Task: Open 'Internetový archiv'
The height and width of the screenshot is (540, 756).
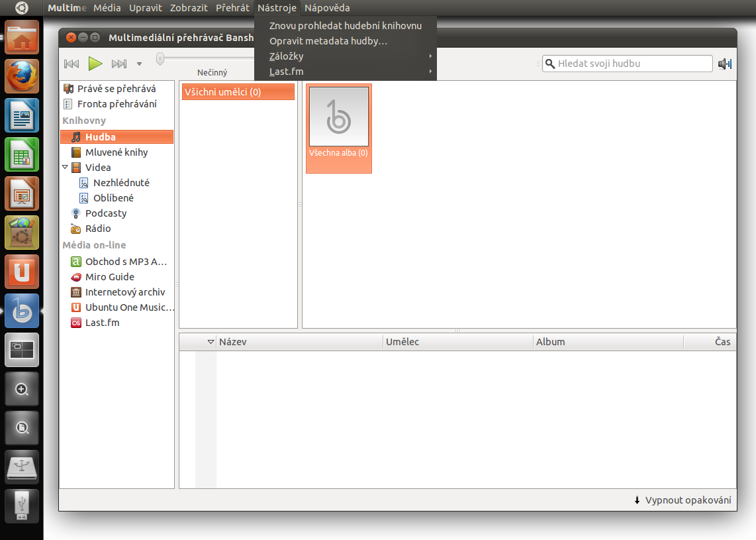Action: (125, 292)
